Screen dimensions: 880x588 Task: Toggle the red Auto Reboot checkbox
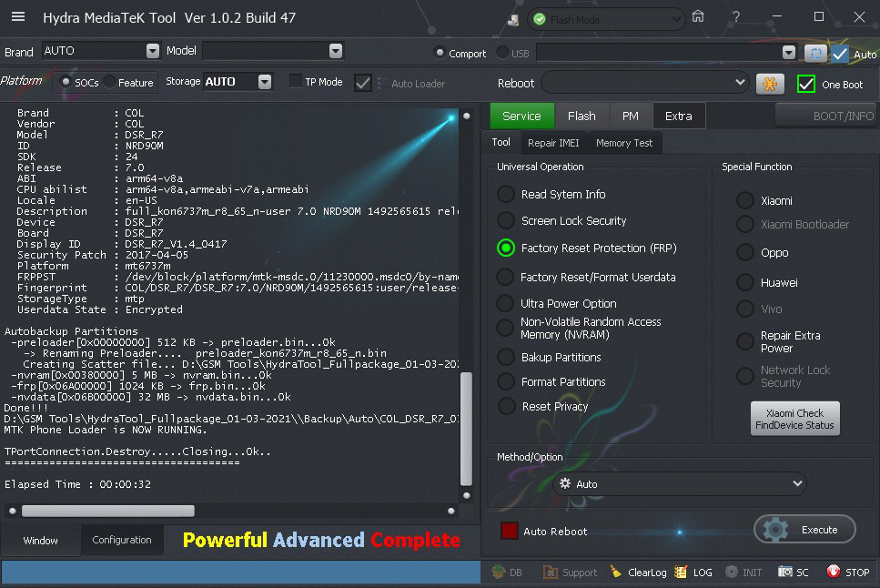[x=509, y=531]
